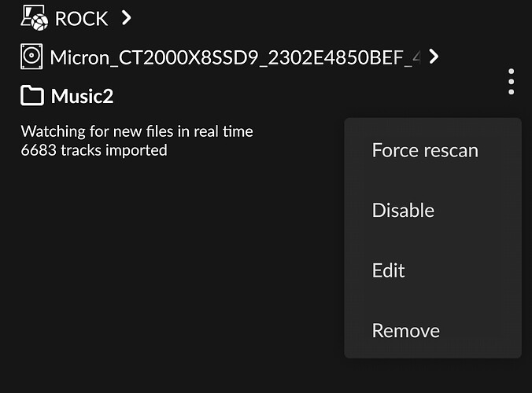Click the 'Watching for new files' status text
This screenshot has height=393, width=532.
pyautogui.click(x=137, y=131)
